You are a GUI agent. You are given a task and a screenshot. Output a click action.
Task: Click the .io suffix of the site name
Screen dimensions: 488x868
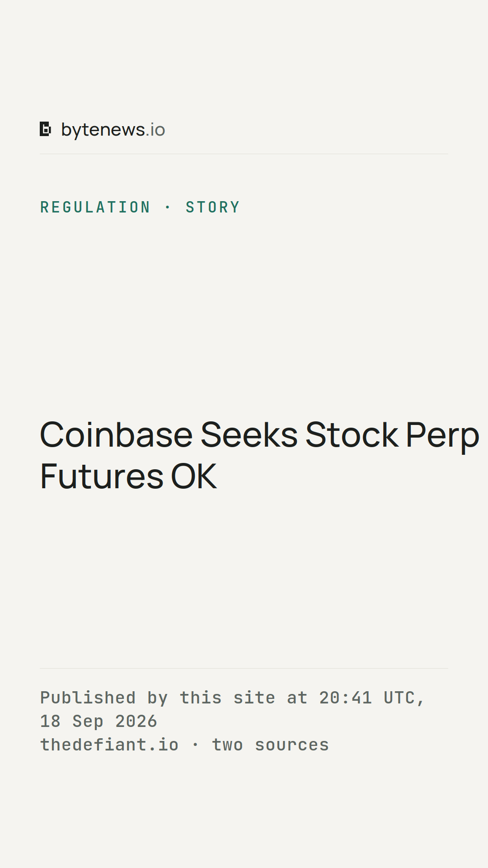(155, 130)
